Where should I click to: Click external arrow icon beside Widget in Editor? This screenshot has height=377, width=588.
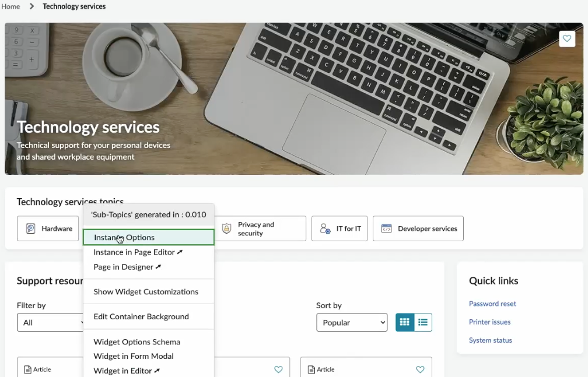(157, 371)
